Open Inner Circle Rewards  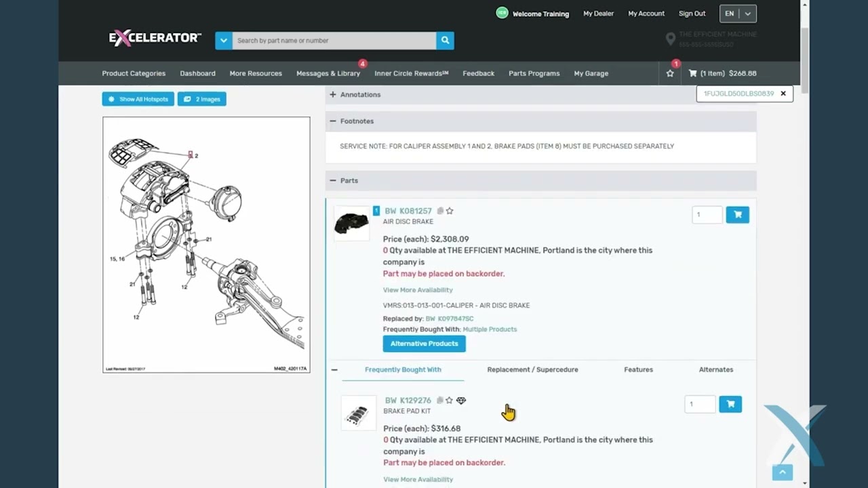412,73
